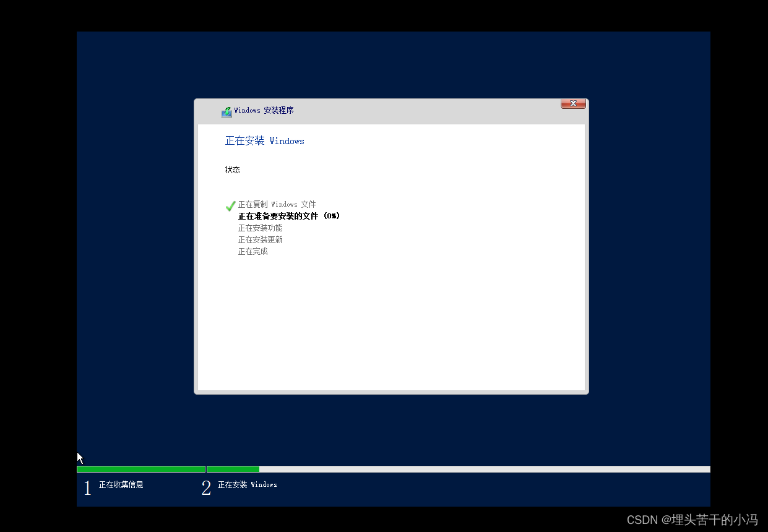Select the 正在复制 Windows 文件 status line

tap(277, 204)
